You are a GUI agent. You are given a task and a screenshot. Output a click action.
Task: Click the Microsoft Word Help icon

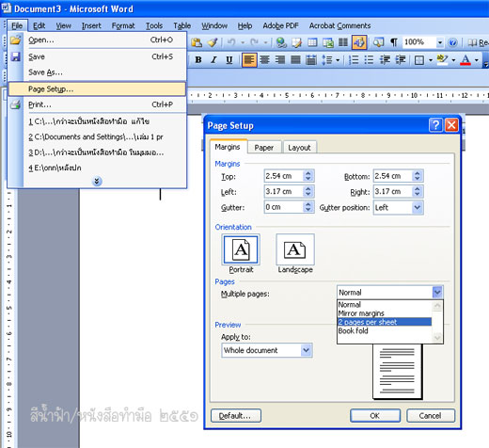click(452, 42)
